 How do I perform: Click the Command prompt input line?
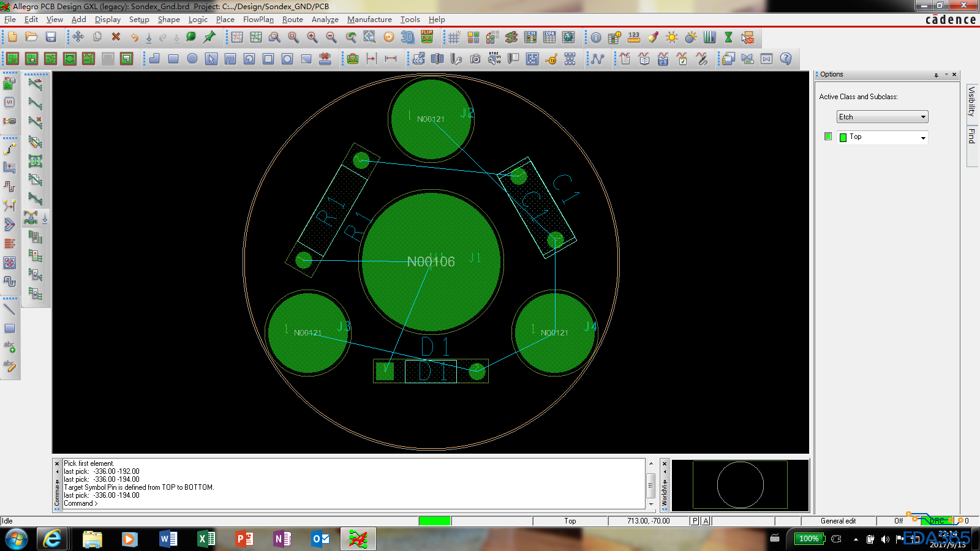pyautogui.click(x=353, y=503)
